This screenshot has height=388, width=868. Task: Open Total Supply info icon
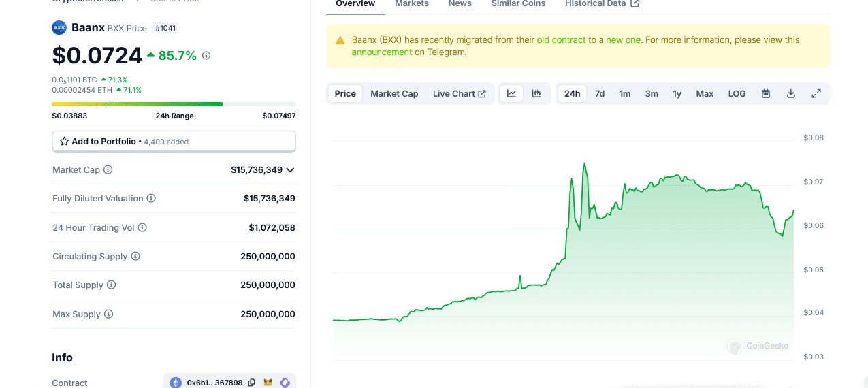point(112,285)
